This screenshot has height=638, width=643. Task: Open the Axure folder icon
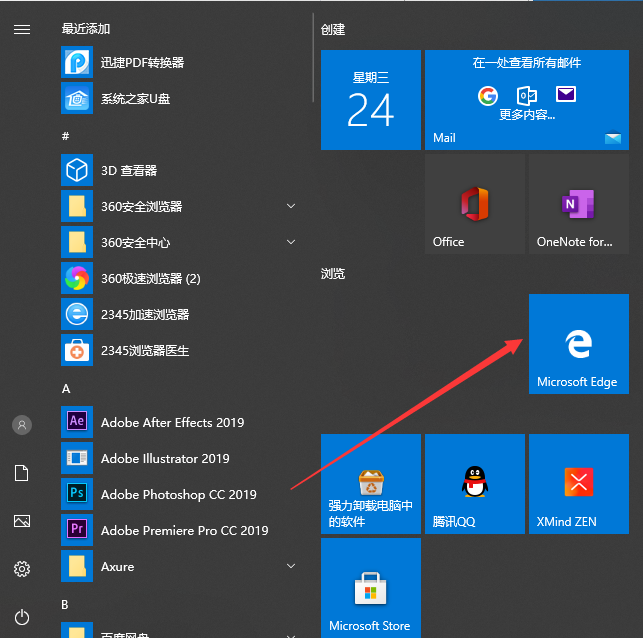tap(77, 566)
